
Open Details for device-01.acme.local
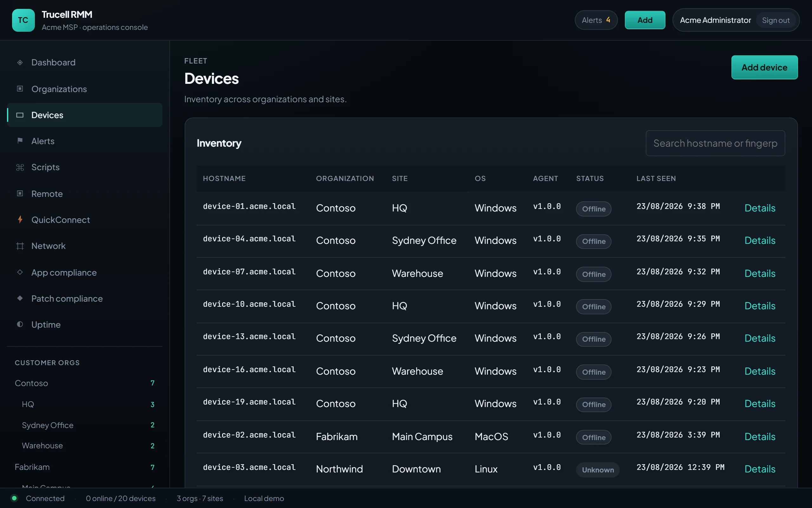pyautogui.click(x=760, y=208)
